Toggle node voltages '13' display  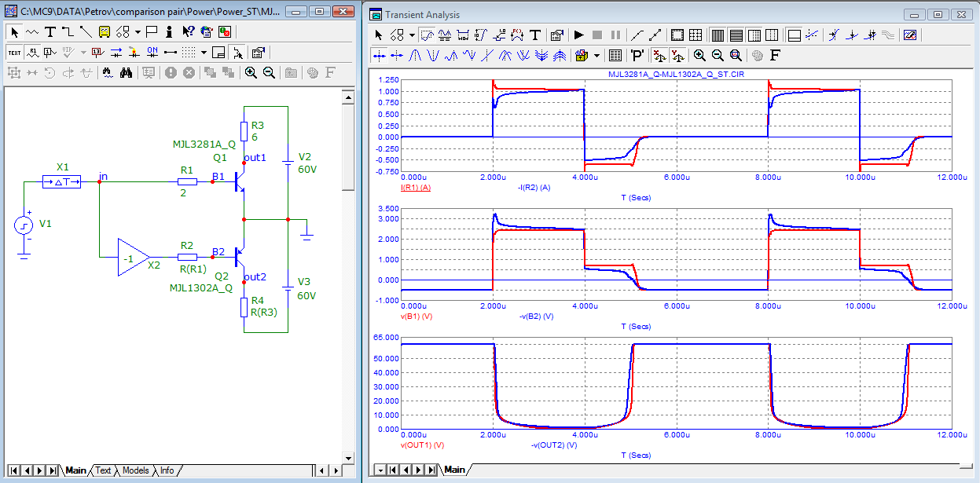[97, 53]
